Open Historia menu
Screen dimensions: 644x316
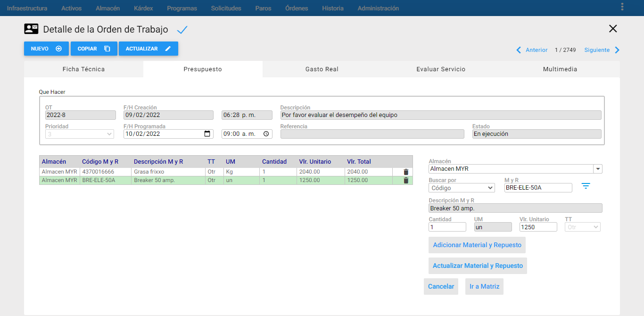pyautogui.click(x=333, y=8)
